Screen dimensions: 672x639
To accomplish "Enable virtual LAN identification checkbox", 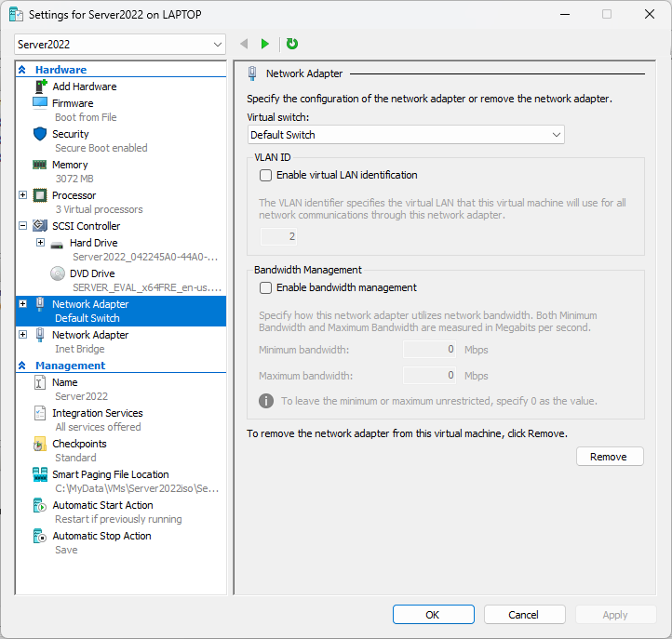I will (266, 175).
